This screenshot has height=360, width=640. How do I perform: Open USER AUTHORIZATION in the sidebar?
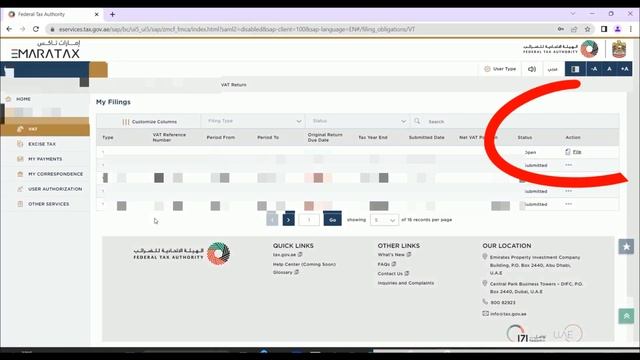(55, 189)
